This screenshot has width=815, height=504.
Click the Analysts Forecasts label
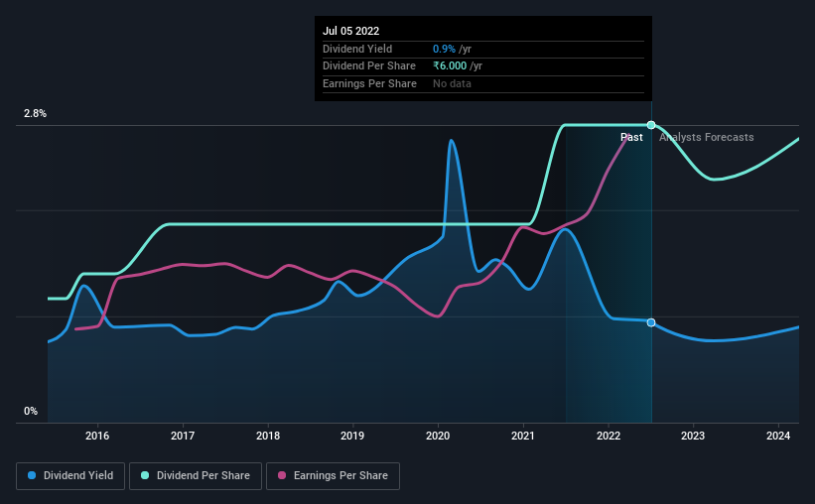[x=707, y=137]
